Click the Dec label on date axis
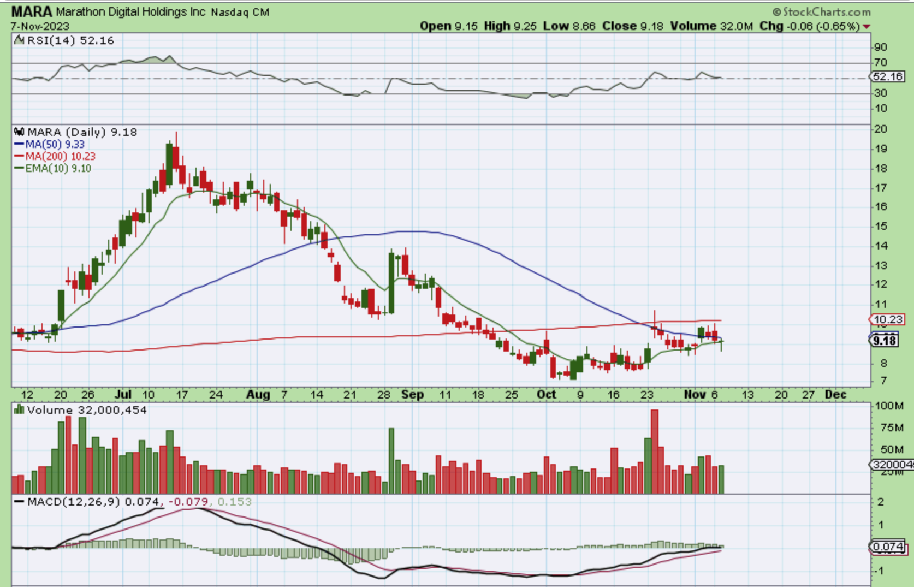 click(835, 394)
